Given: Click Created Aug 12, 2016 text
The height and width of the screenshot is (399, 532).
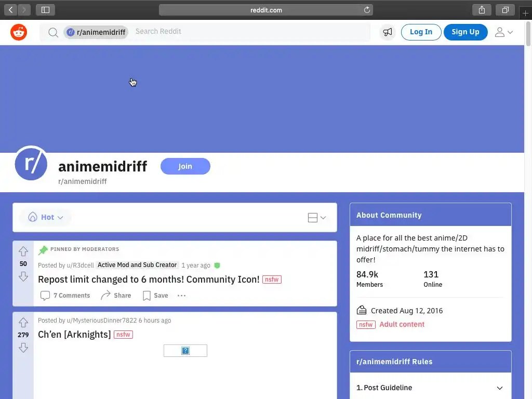Looking at the screenshot, I should [x=406, y=311].
